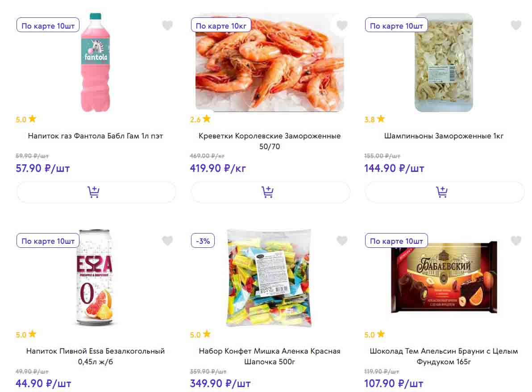
Task: Favorite the Fantola Bubble Gum drink
Action: [x=167, y=25]
